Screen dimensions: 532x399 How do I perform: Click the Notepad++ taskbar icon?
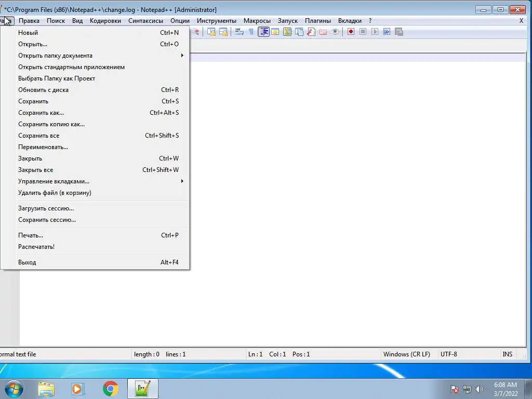click(x=142, y=389)
